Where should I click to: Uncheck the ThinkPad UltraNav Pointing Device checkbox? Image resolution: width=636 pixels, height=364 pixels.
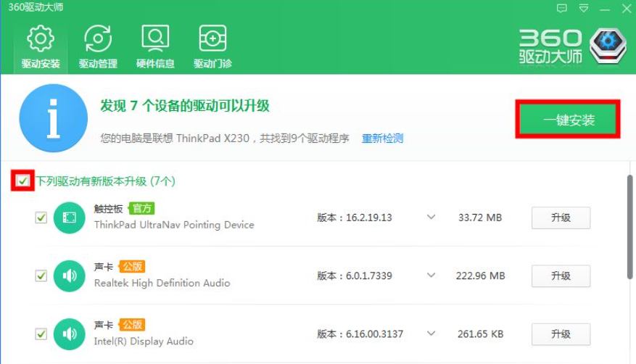tap(41, 218)
